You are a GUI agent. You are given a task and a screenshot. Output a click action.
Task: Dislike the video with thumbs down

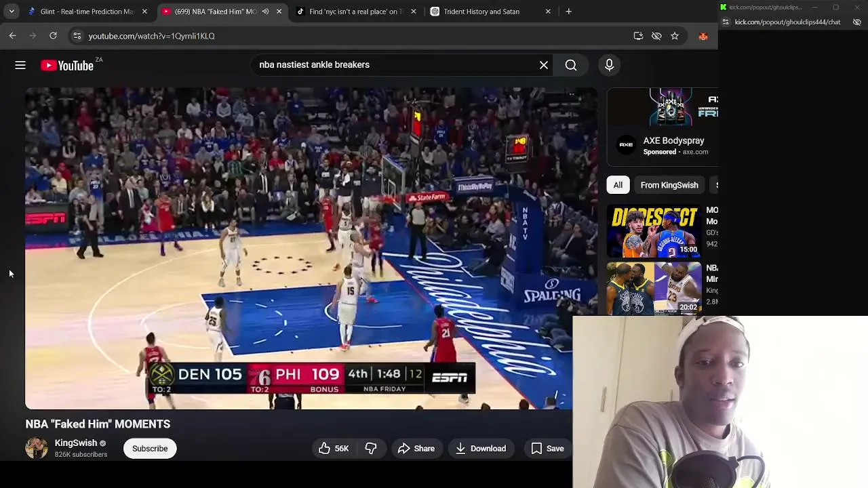[x=371, y=449]
